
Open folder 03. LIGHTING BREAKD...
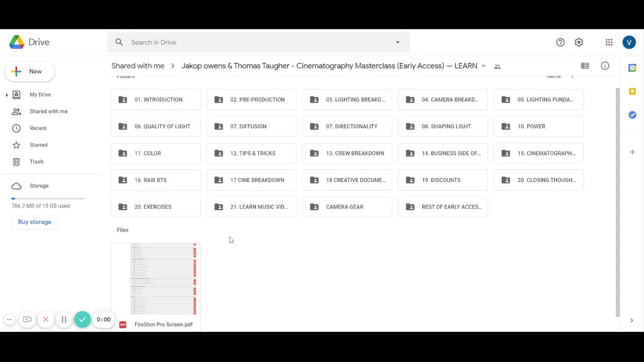[347, 100]
